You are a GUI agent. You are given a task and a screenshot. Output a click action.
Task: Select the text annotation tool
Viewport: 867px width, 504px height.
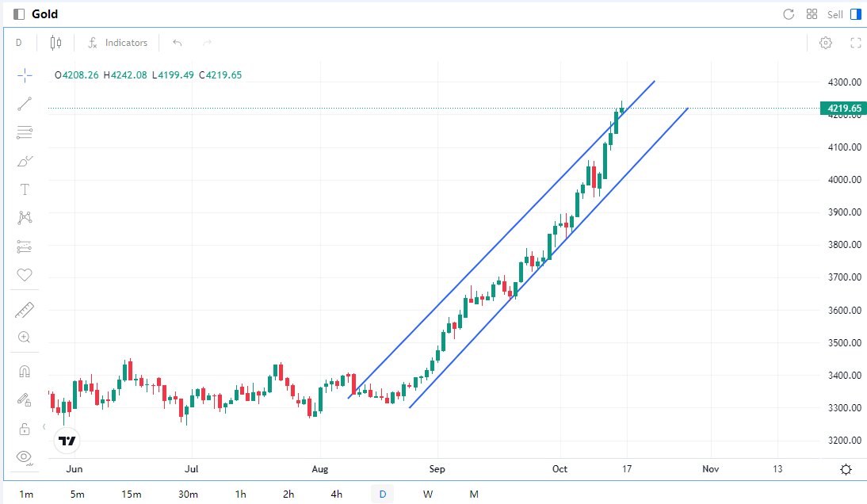25,189
